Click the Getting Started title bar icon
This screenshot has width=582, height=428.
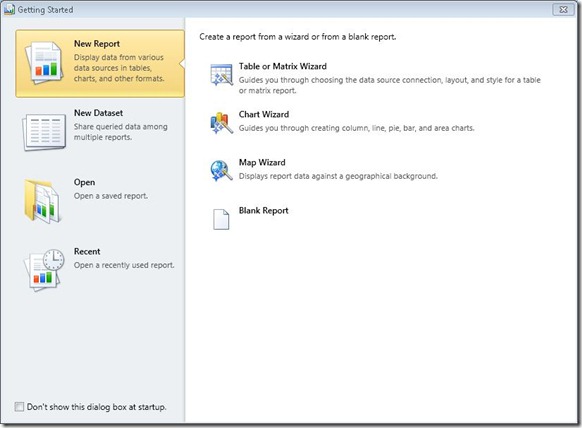pyautogui.click(x=9, y=9)
